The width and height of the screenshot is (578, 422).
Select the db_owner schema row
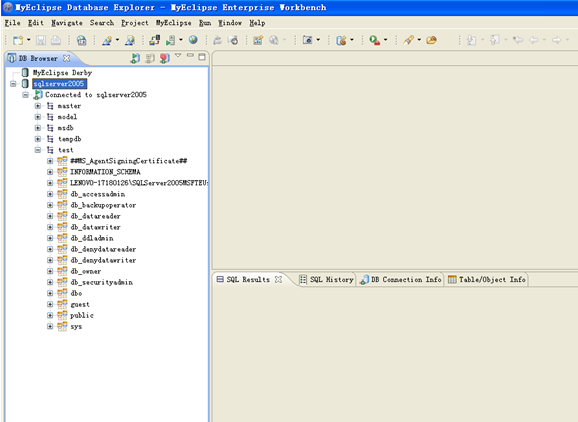[86, 271]
